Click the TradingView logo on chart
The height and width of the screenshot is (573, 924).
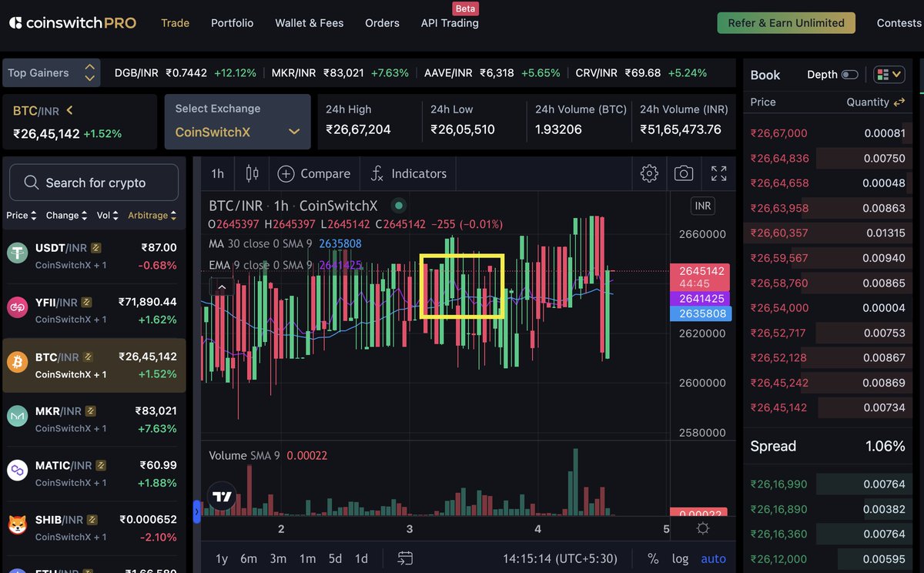[223, 498]
